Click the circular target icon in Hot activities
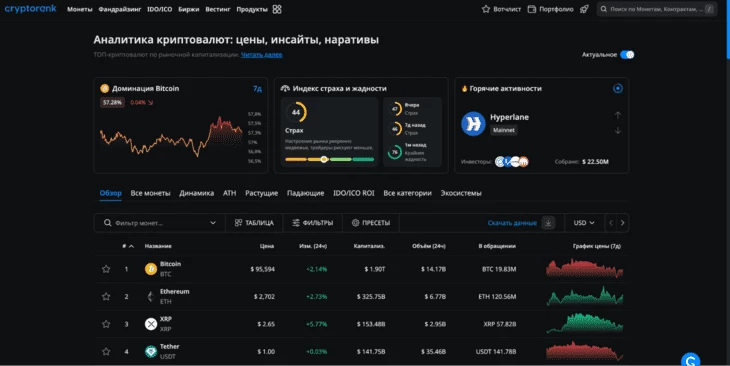 click(618, 88)
